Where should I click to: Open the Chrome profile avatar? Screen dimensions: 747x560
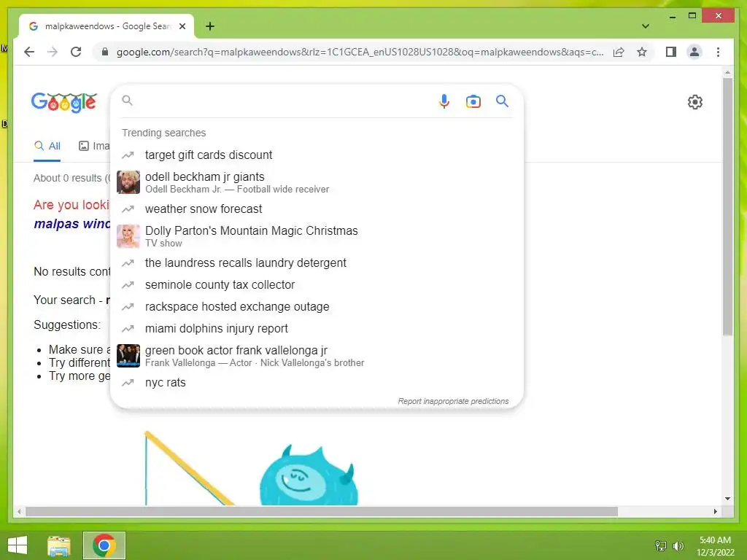pos(694,52)
